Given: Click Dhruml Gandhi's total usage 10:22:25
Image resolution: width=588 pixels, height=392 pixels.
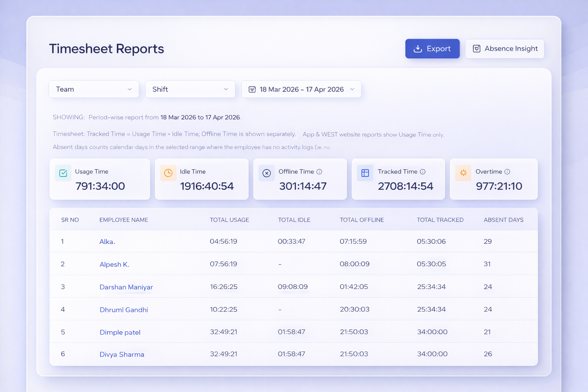Looking at the screenshot, I should (224, 309).
